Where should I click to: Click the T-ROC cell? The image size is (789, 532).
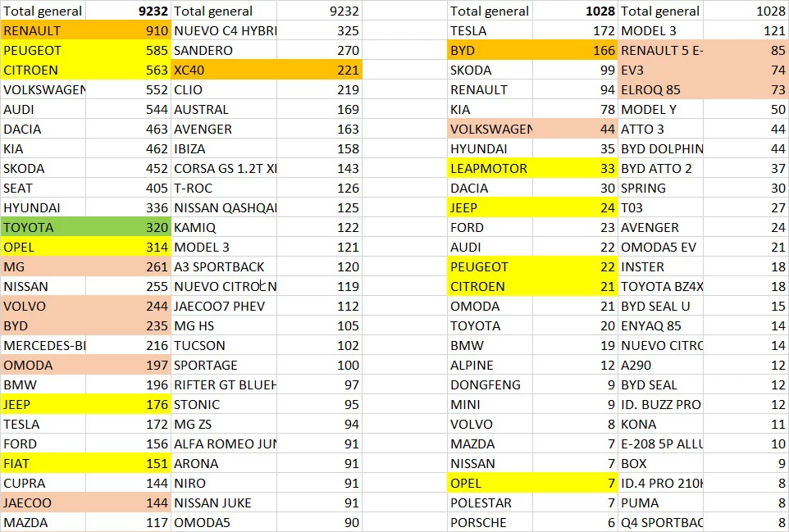pos(224,188)
